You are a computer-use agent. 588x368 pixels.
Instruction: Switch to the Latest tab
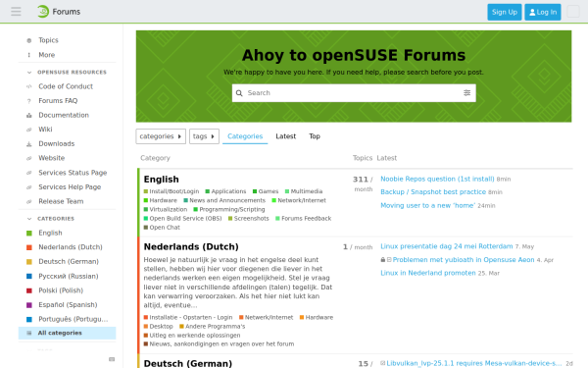[x=286, y=136]
